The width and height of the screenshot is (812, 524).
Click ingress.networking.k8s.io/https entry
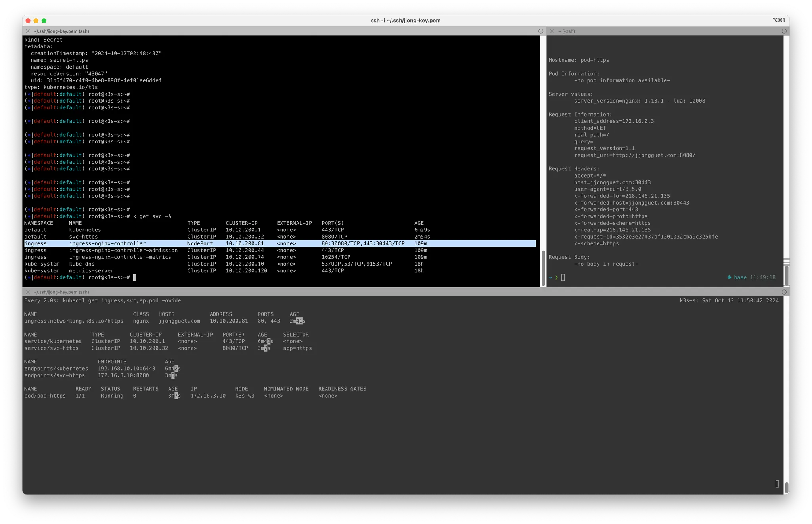[74, 321]
